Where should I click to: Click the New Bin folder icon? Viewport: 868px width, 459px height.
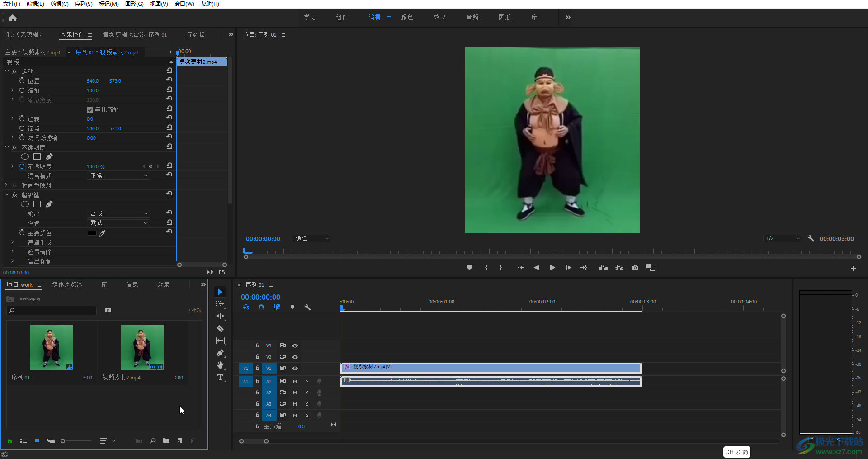(x=166, y=440)
